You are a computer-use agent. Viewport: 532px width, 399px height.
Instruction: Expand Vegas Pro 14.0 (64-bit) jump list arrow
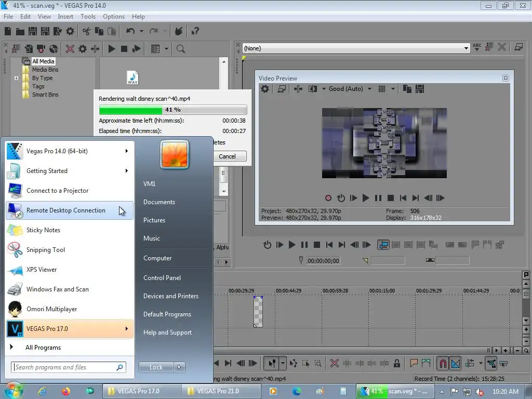point(127,151)
